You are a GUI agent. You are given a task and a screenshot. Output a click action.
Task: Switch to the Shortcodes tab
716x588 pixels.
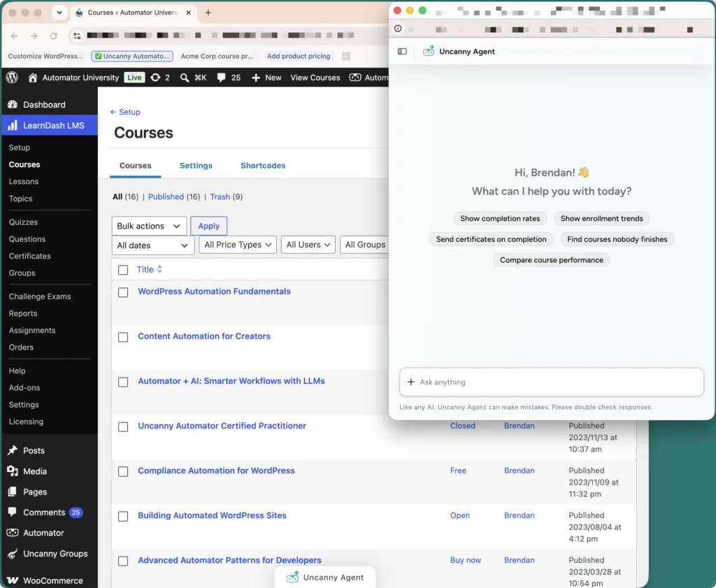pos(263,166)
